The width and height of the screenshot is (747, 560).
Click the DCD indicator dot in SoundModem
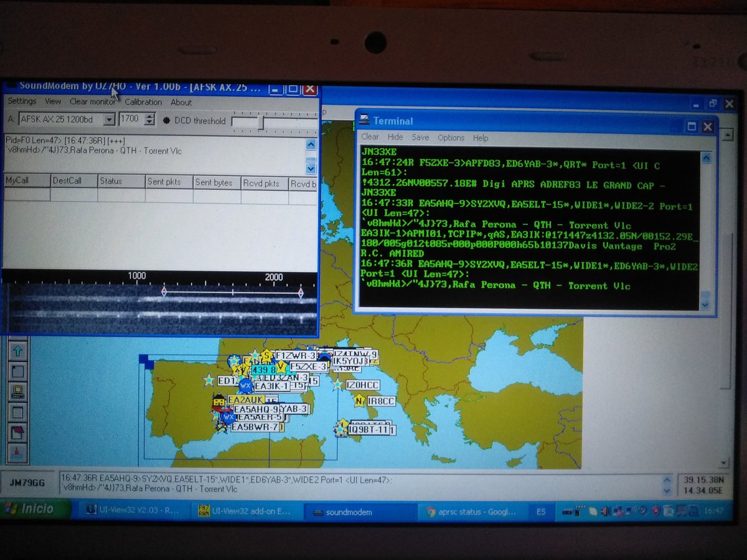(x=167, y=120)
